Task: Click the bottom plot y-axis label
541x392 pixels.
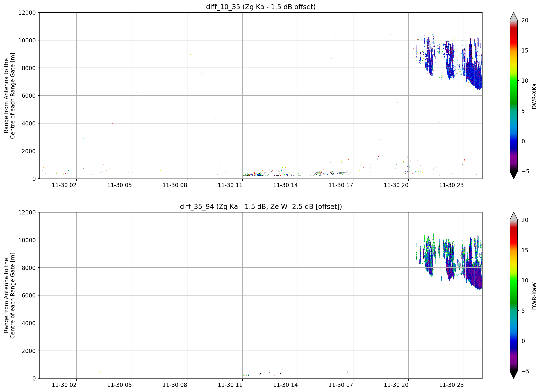Action: [x=9, y=295]
